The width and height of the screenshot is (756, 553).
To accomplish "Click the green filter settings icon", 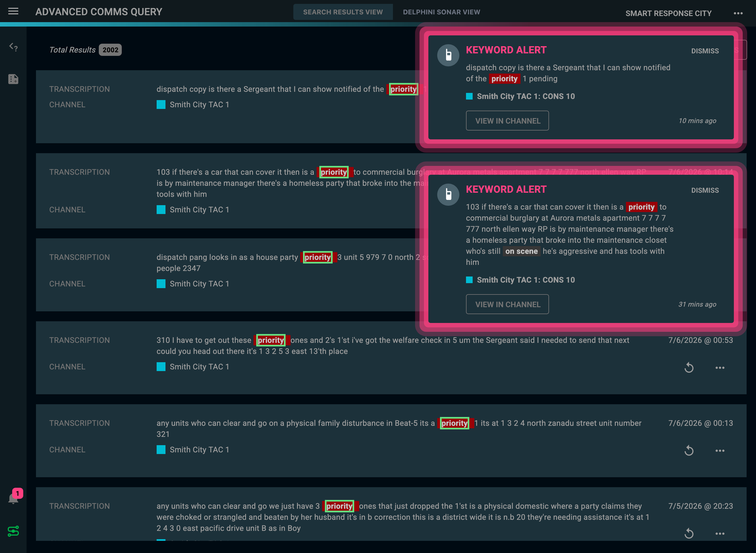I will click(13, 531).
